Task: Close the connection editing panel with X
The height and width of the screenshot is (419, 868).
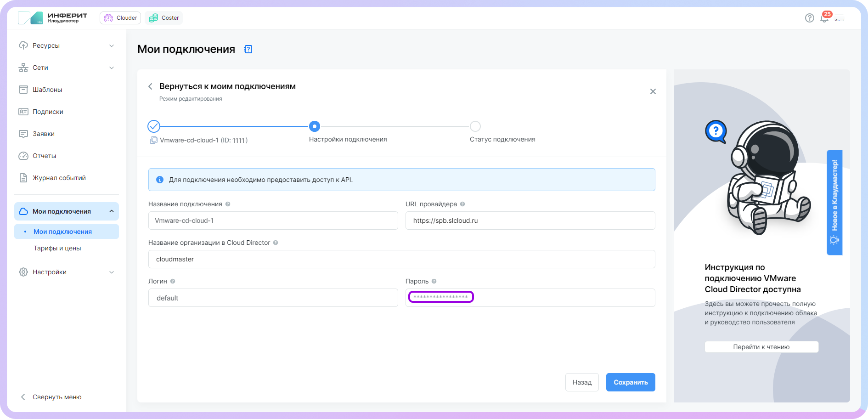Action: pyautogui.click(x=653, y=91)
